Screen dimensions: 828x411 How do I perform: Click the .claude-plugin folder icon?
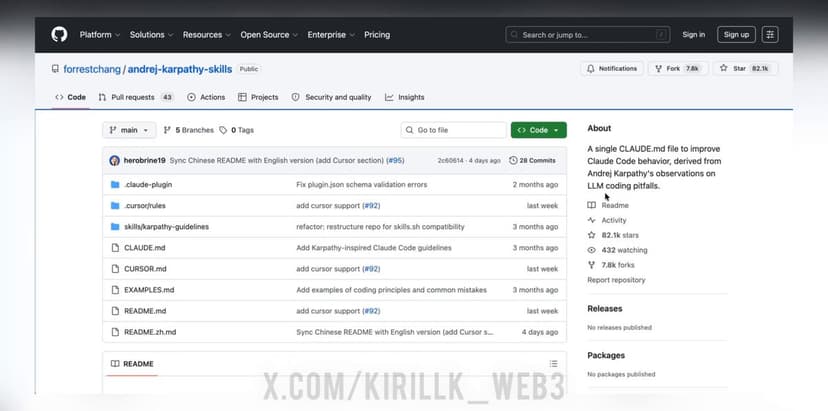coord(115,185)
